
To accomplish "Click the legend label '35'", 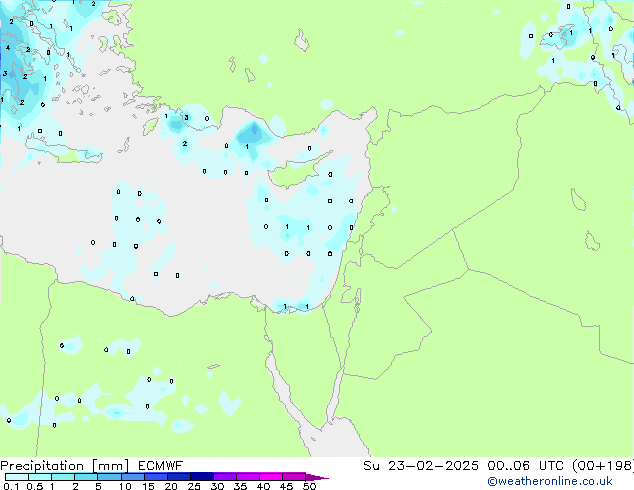I will pyautogui.click(x=240, y=486).
